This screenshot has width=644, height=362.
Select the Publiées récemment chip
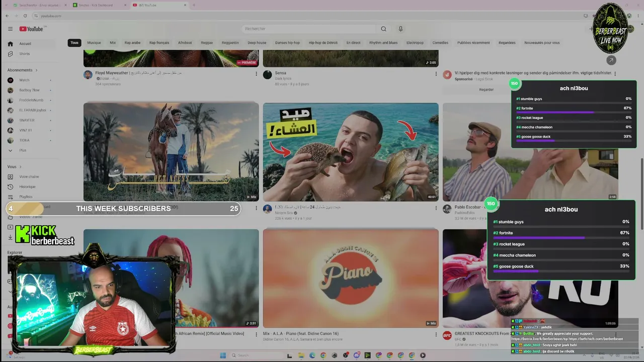click(473, 43)
